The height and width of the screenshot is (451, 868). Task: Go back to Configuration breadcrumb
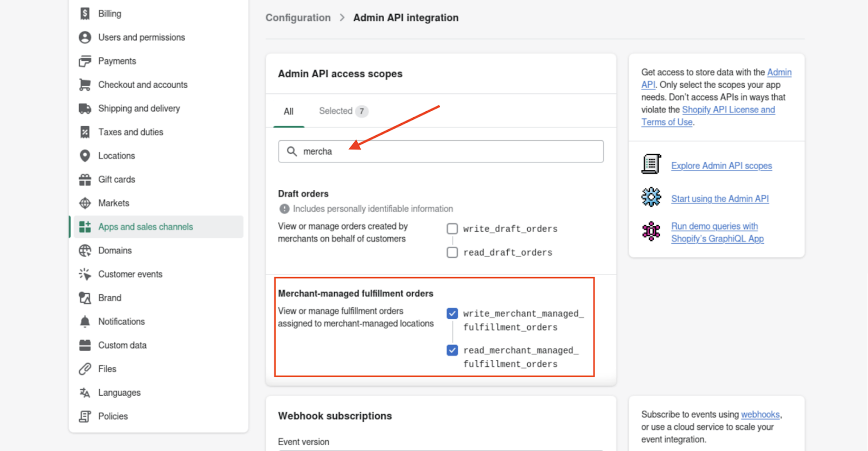[298, 18]
